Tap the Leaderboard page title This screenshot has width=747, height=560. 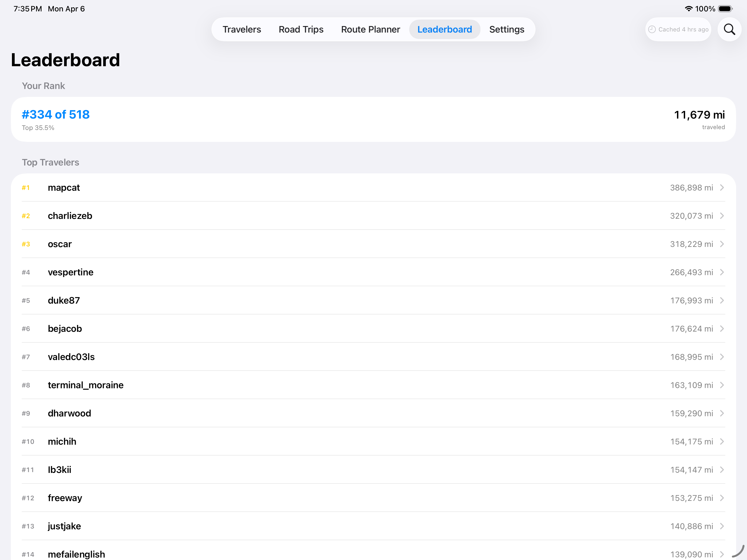point(65,60)
